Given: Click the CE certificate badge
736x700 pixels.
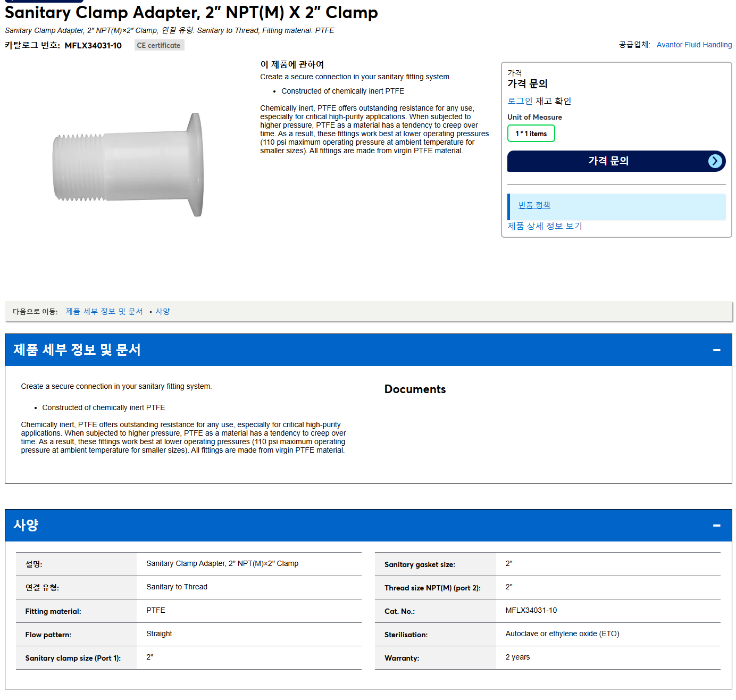Looking at the screenshot, I should coord(159,45).
